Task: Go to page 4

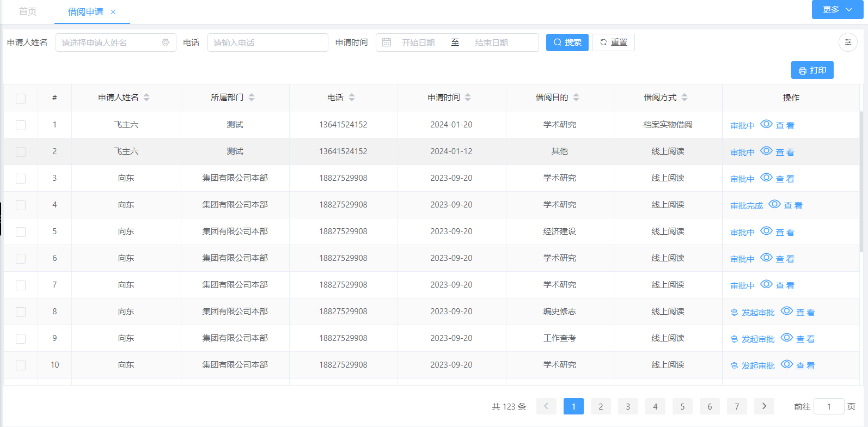Action: pos(655,406)
